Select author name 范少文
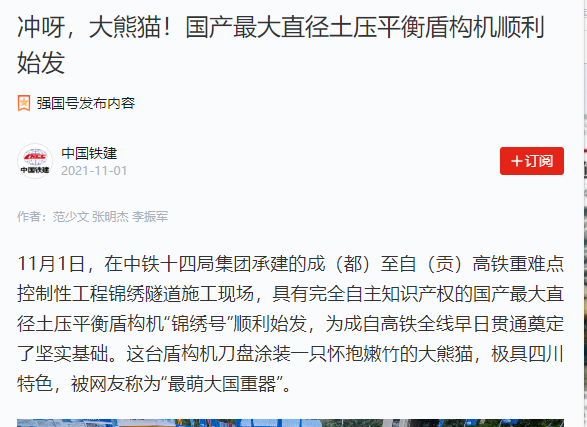 click(70, 217)
